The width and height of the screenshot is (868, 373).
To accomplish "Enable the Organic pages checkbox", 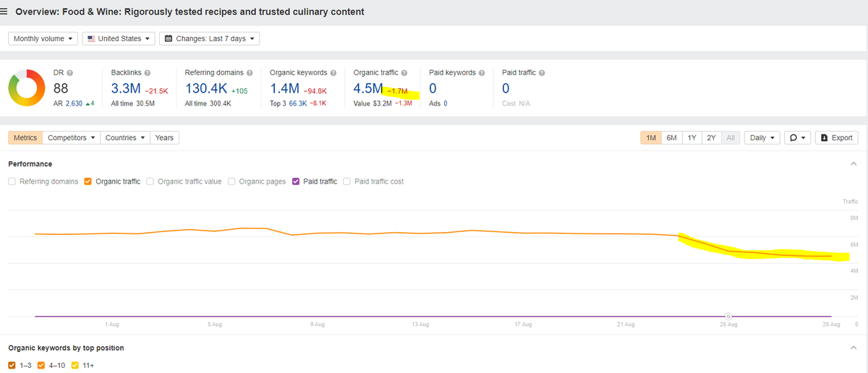I will pyautogui.click(x=232, y=181).
